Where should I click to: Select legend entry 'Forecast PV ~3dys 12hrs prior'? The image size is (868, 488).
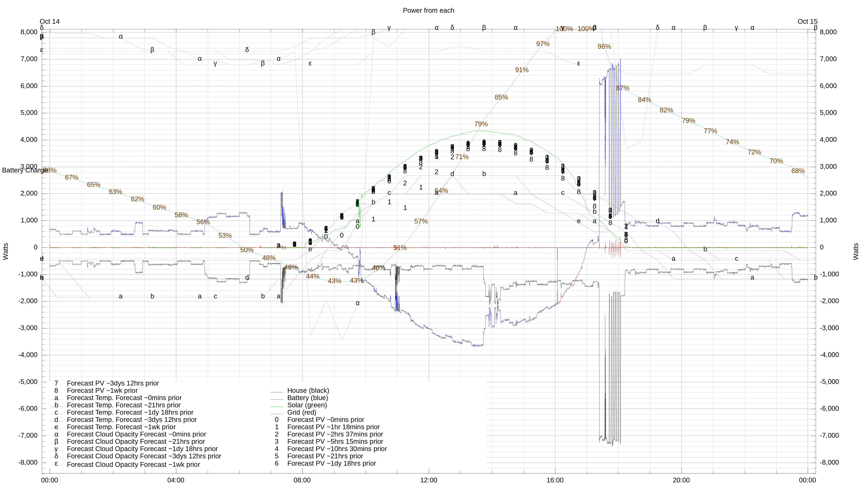pyautogui.click(x=113, y=383)
